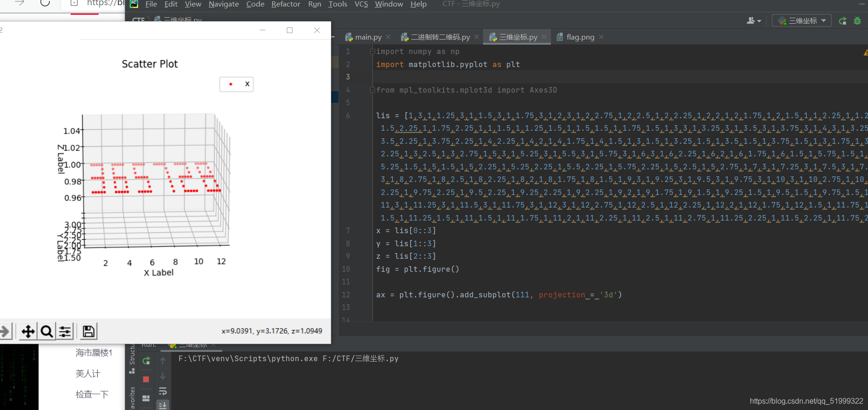The height and width of the screenshot is (410, 868).
Task: Fold the import marker at line 4
Action: click(x=372, y=89)
